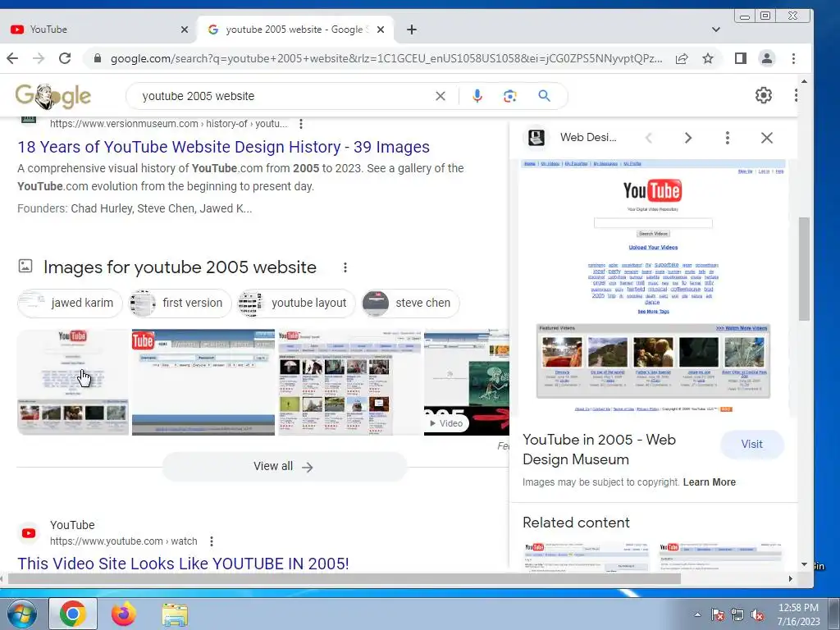The width and height of the screenshot is (840, 630).
Task: Close the YouTube tab
Action: pos(185,30)
